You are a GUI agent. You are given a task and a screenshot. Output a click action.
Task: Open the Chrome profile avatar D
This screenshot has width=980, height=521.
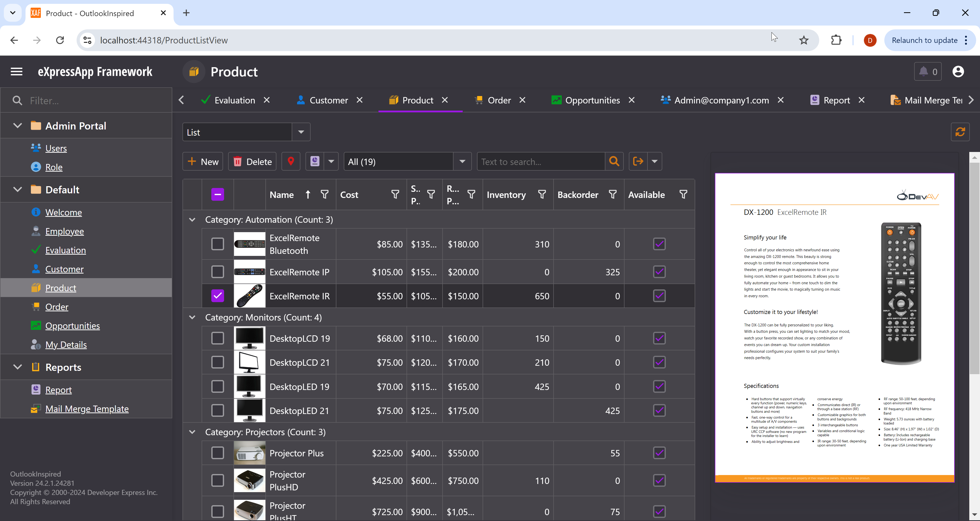click(870, 40)
